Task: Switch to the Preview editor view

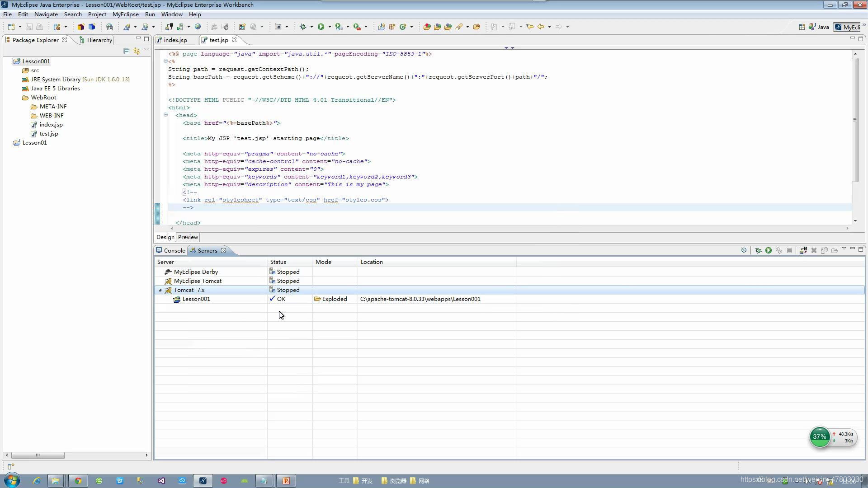Action: (x=188, y=237)
